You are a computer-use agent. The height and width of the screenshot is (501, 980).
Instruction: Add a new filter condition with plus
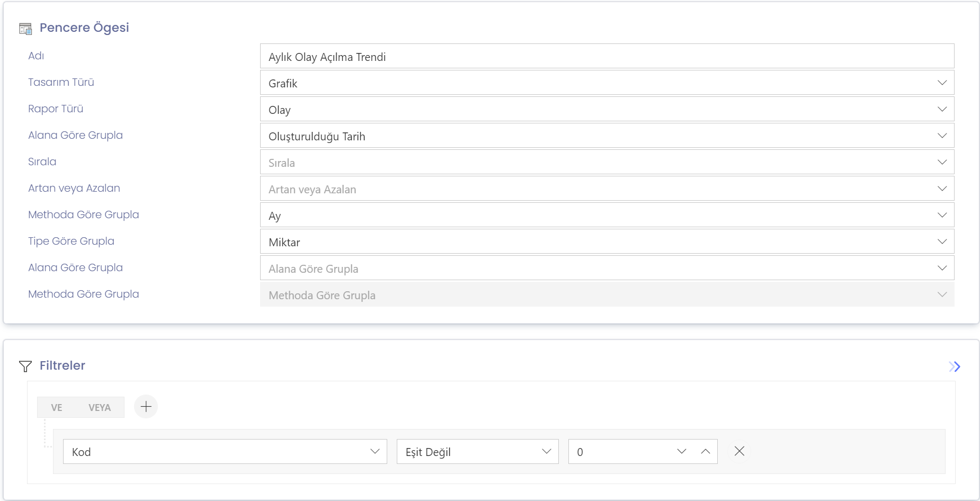[146, 407]
